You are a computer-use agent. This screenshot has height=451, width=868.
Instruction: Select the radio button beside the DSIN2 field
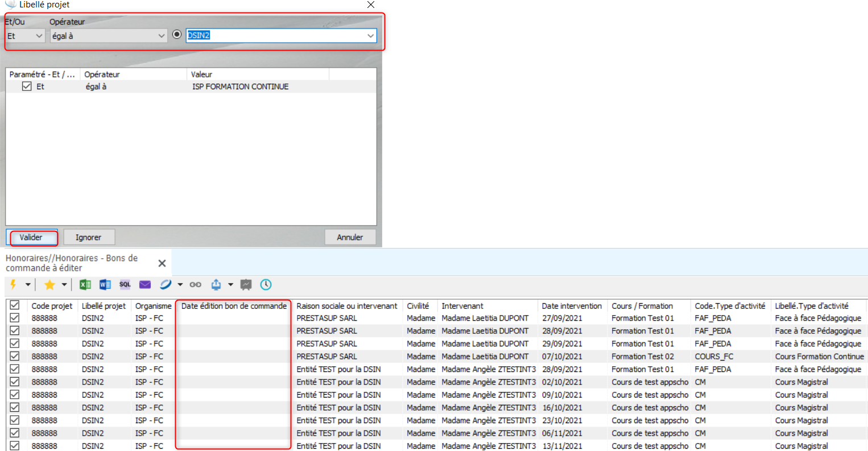click(x=177, y=35)
